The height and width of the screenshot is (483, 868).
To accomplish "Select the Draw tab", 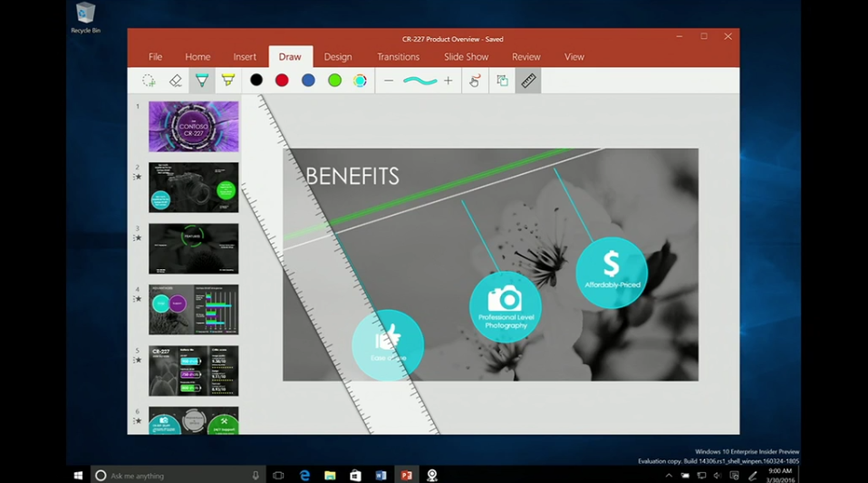I will (290, 56).
